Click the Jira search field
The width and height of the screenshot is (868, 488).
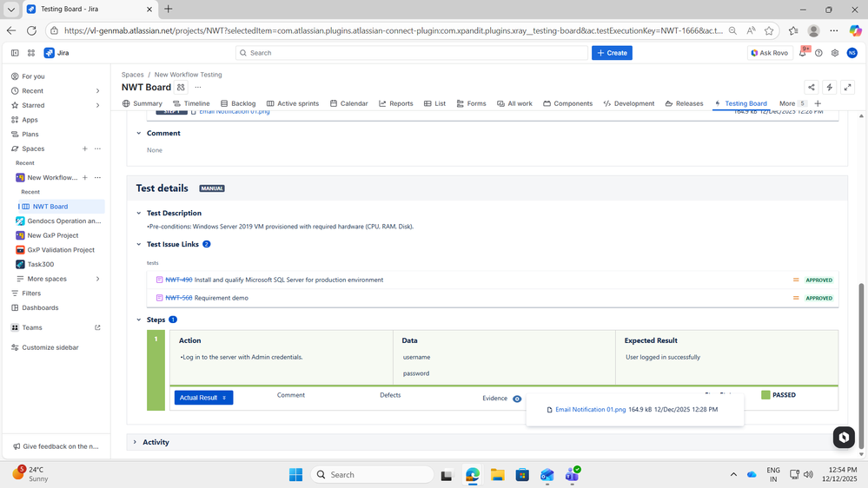411,53
